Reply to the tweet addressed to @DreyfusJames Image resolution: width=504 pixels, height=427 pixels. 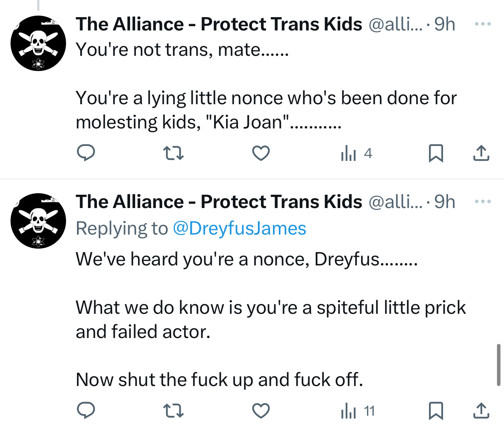pyautogui.click(x=86, y=411)
